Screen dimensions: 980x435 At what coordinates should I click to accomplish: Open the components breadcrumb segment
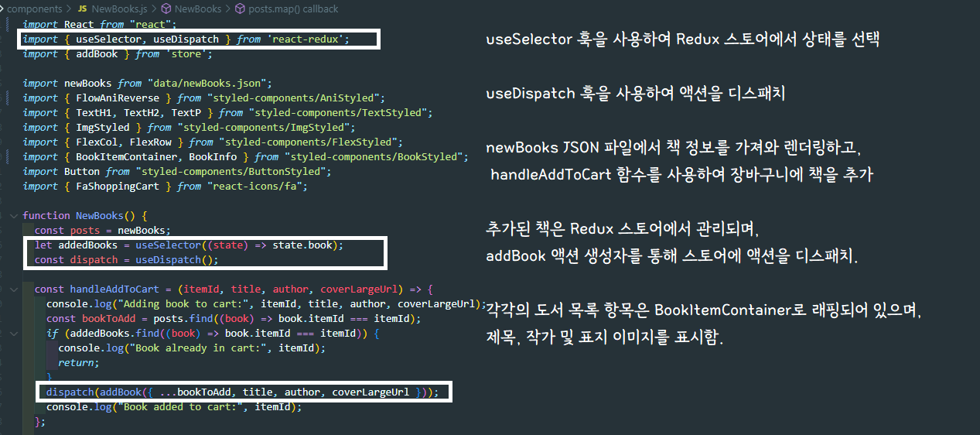34,9
